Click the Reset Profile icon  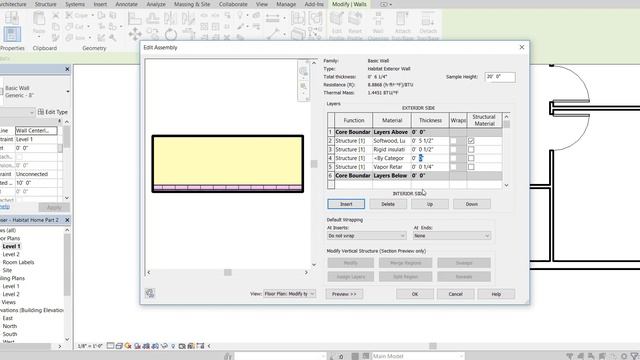(355, 19)
